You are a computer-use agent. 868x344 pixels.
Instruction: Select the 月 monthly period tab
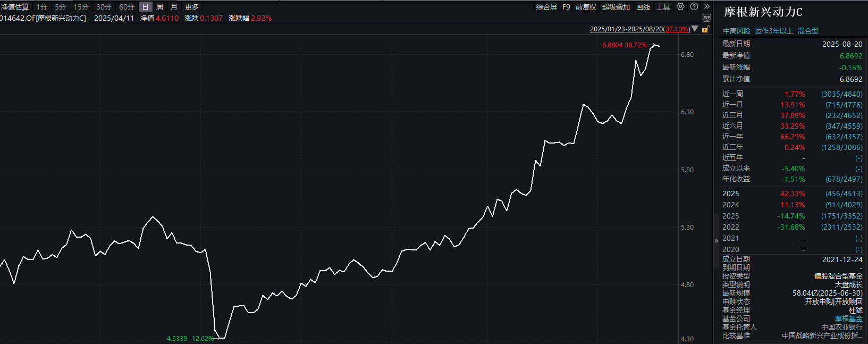coord(174,7)
